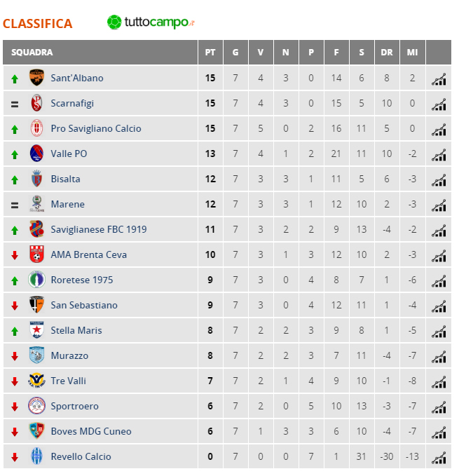Click the tuttocampo.it logo

151,22
